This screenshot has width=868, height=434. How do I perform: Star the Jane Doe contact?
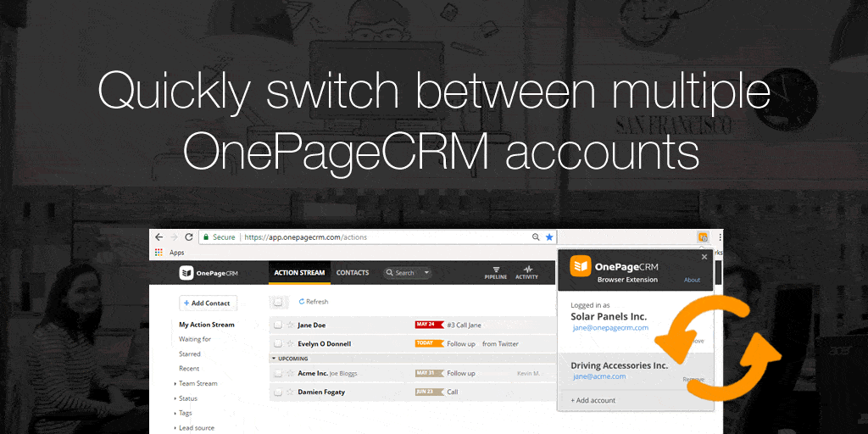point(290,325)
